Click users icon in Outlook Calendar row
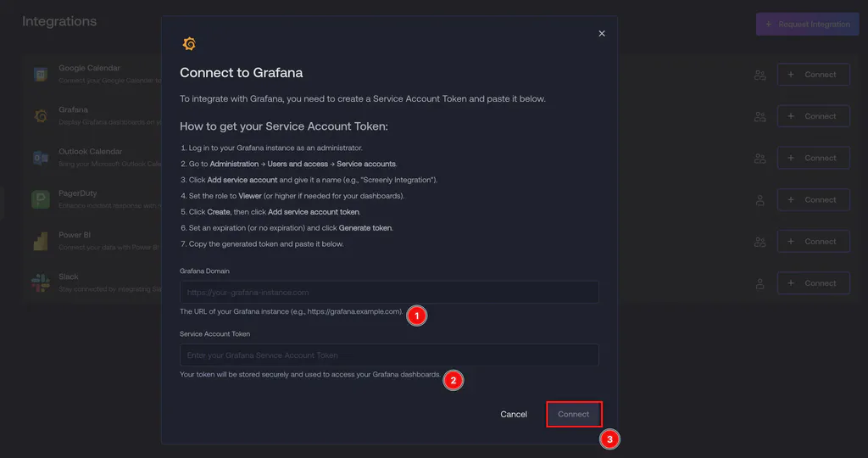The height and width of the screenshot is (458, 868). pyautogui.click(x=760, y=159)
